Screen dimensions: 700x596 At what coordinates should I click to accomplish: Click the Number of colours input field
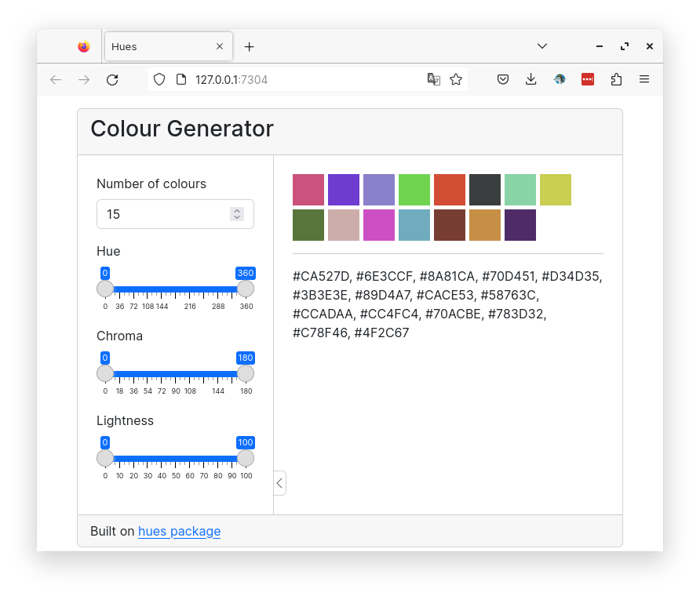pyautogui.click(x=175, y=214)
